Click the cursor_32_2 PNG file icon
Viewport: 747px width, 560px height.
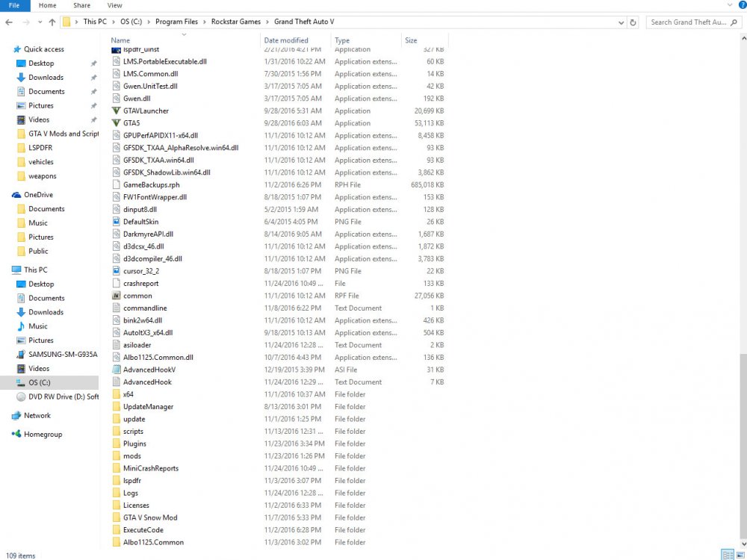point(116,271)
